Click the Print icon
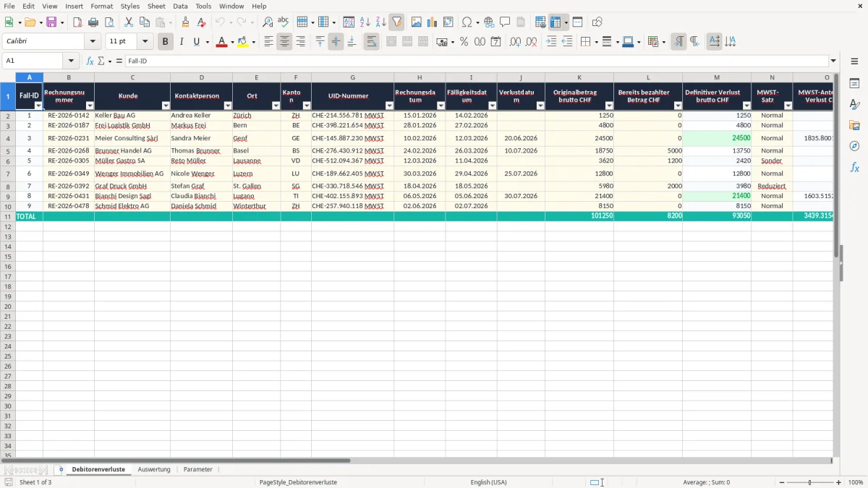868x488 pixels. [x=93, y=22]
